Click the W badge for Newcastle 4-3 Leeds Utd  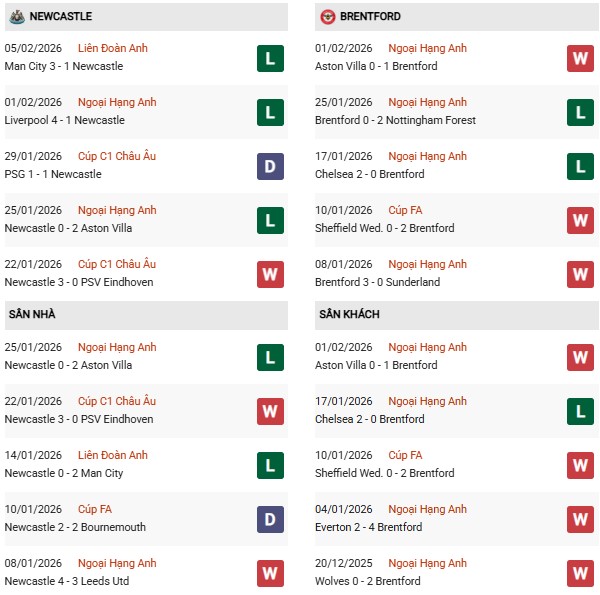coord(270,573)
